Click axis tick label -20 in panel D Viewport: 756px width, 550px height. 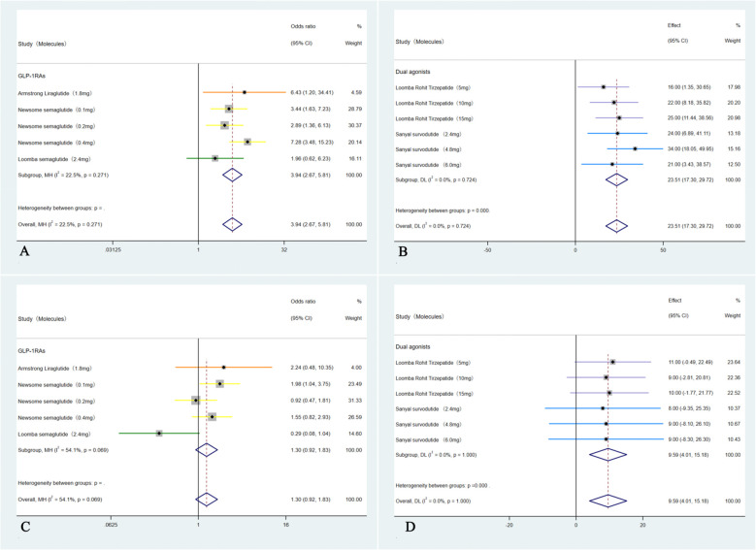509,525
